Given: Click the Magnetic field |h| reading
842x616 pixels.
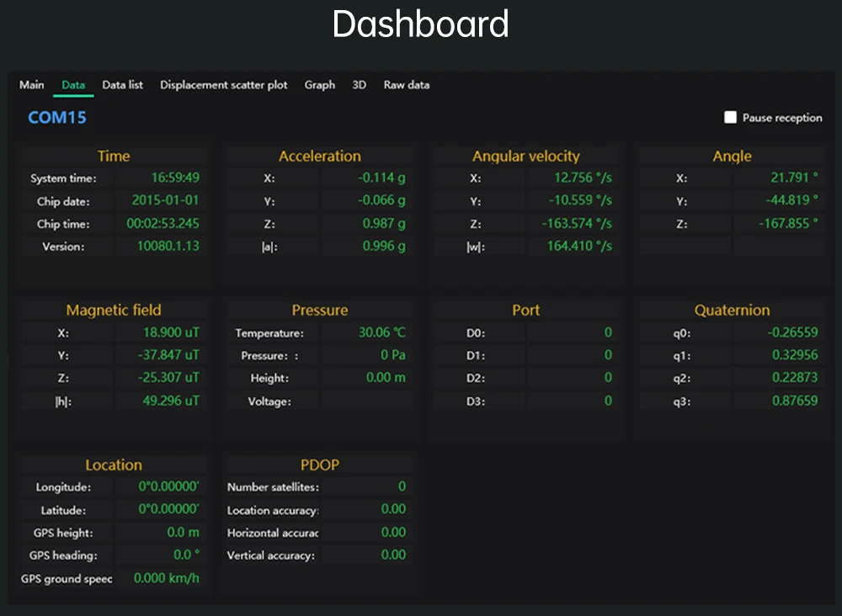Looking at the screenshot, I should (160, 401).
